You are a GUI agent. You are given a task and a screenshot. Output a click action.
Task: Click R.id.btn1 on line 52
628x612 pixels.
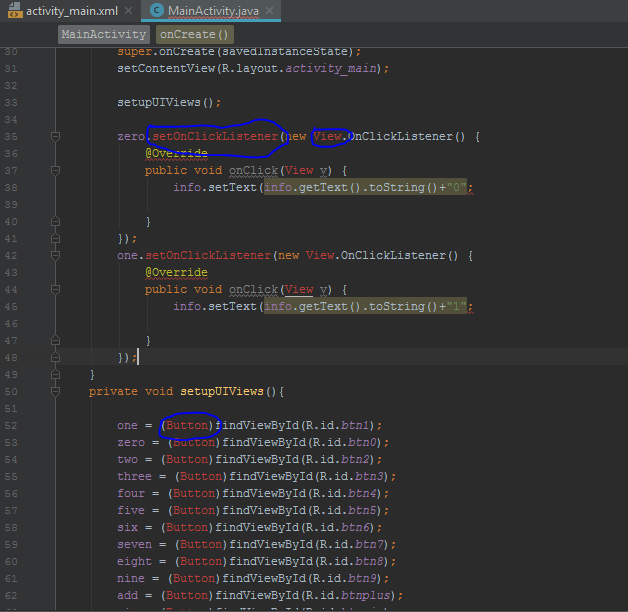pos(337,425)
